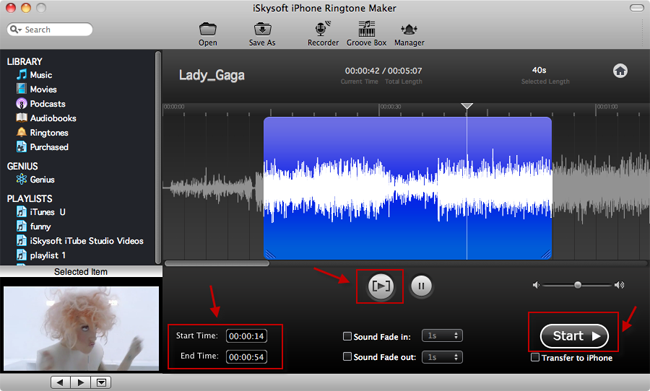650x391 pixels.
Task: Open the Sound Fade in duration dropdown
Action: click(x=442, y=335)
